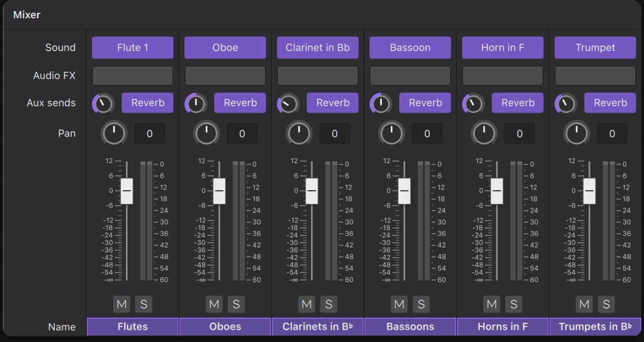The image size is (644, 342).
Task: Solo the Flutes channel
Action: coord(143,304)
